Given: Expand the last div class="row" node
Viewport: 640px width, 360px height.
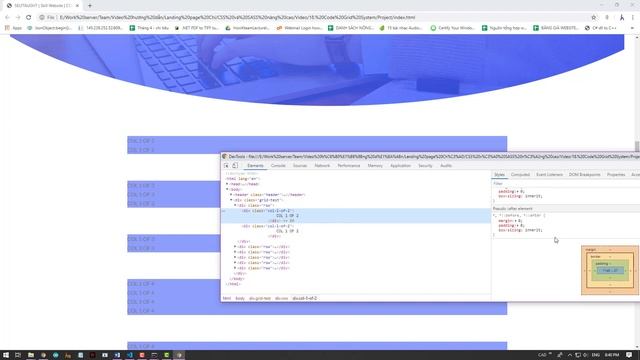Looking at the screenshot, I should point(235,268).
